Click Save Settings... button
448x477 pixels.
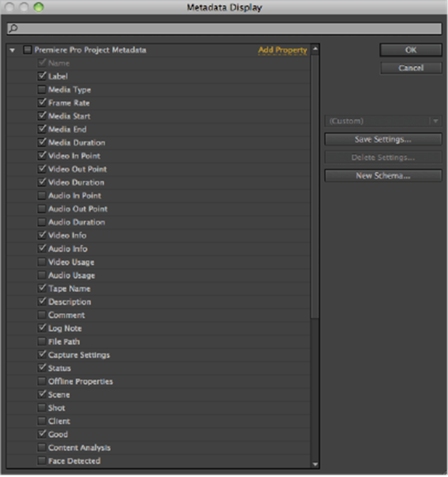(x=383, y=139)
